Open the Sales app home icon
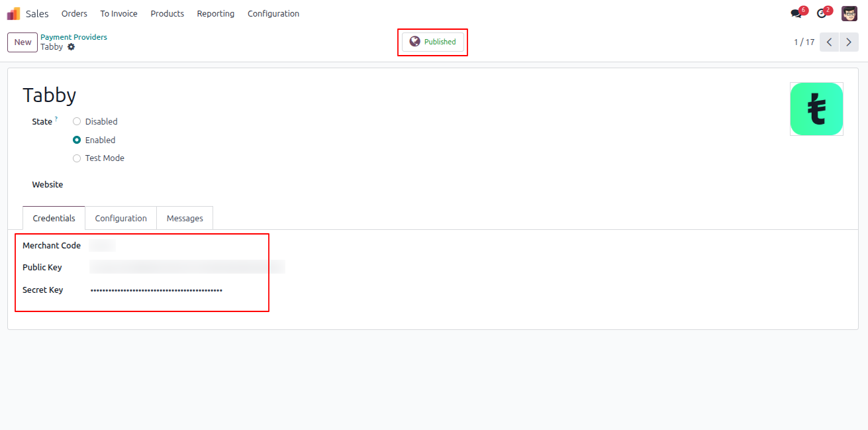This screenshot has height=430, width=868. (x=13, y=13)
